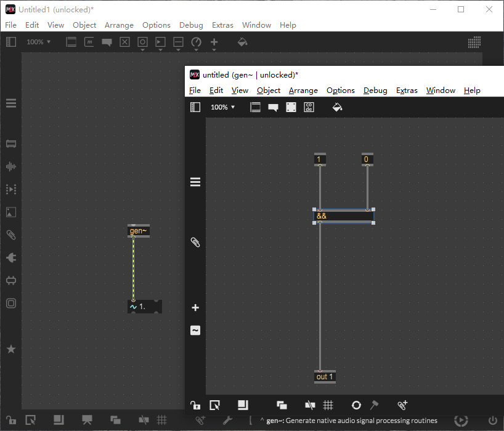This screenshot has width=504, height=431.
Task: Click the plus operator icon in gen~ sidebar
Action: pyautogui.click(x=195, y=308)
